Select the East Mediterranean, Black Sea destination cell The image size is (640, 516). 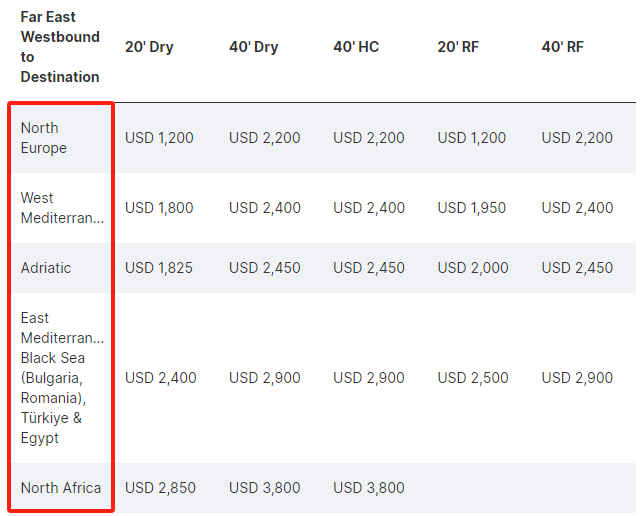tap(62, 378)
